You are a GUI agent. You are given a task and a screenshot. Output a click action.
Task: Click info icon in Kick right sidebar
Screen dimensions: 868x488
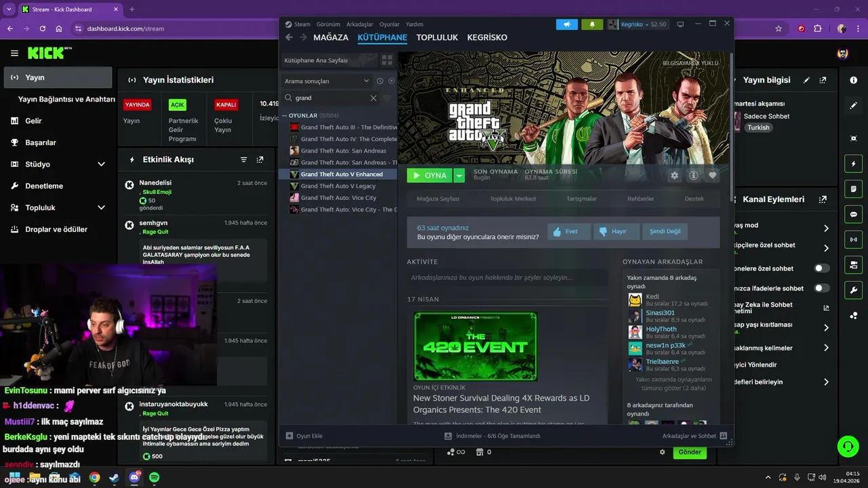(x=853, y=80)
